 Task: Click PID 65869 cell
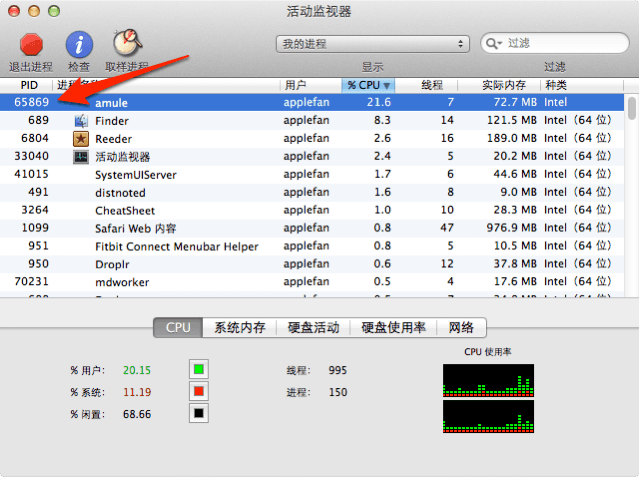point(31,102)
